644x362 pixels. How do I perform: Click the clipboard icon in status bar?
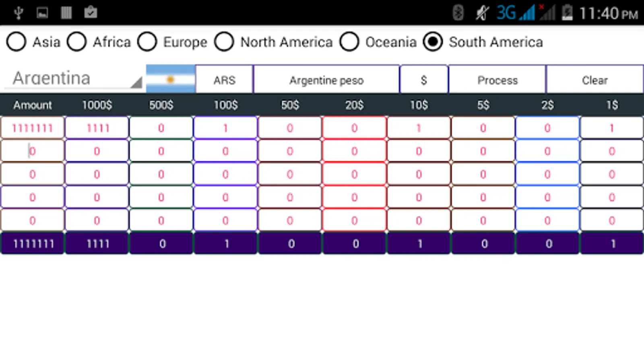(91, 12)
